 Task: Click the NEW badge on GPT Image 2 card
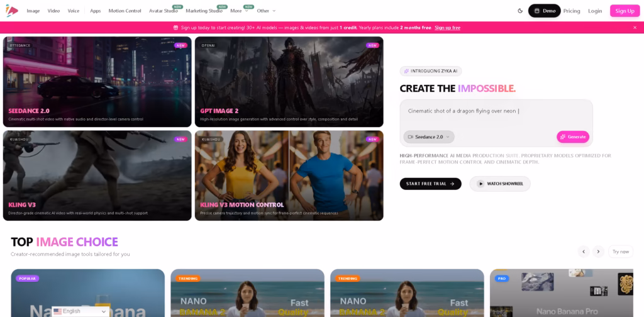click(x=372, y=45)
